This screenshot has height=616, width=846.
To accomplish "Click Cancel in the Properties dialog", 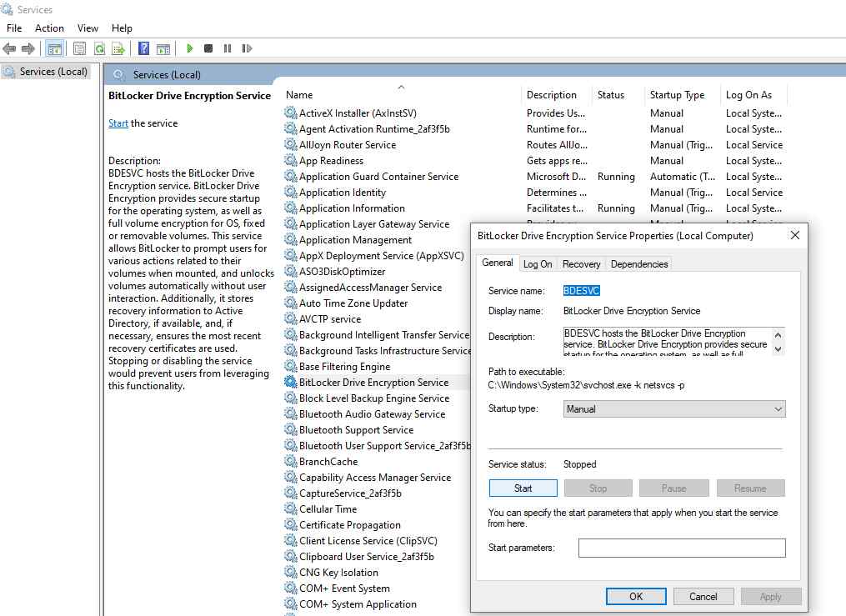I will pos(703,596).
